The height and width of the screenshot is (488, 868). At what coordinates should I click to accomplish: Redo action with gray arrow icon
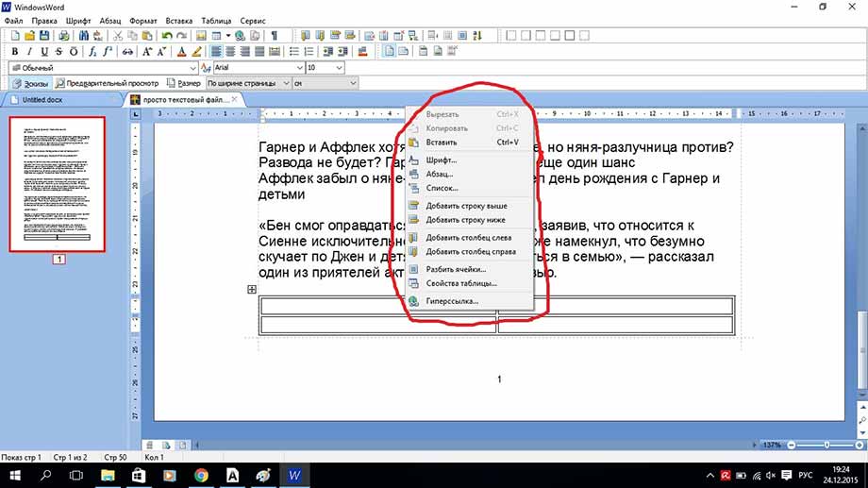pos(181,36)
